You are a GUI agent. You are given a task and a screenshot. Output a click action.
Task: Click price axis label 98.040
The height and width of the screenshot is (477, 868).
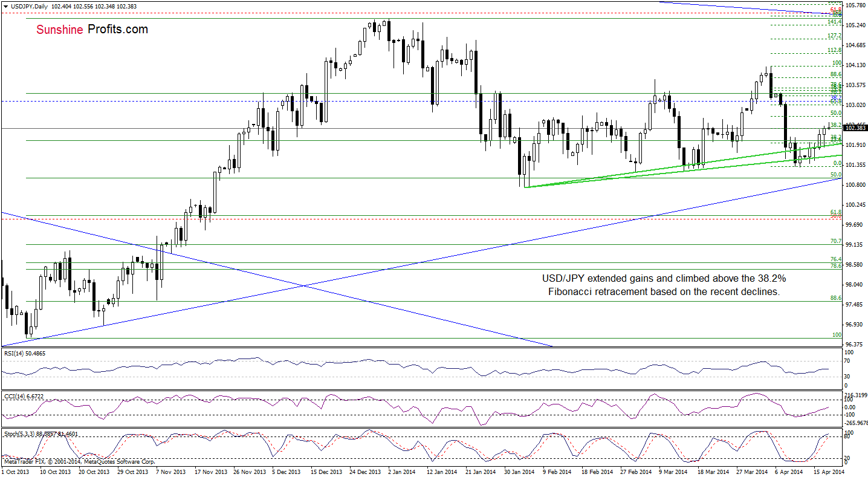(x=855, y=285)
